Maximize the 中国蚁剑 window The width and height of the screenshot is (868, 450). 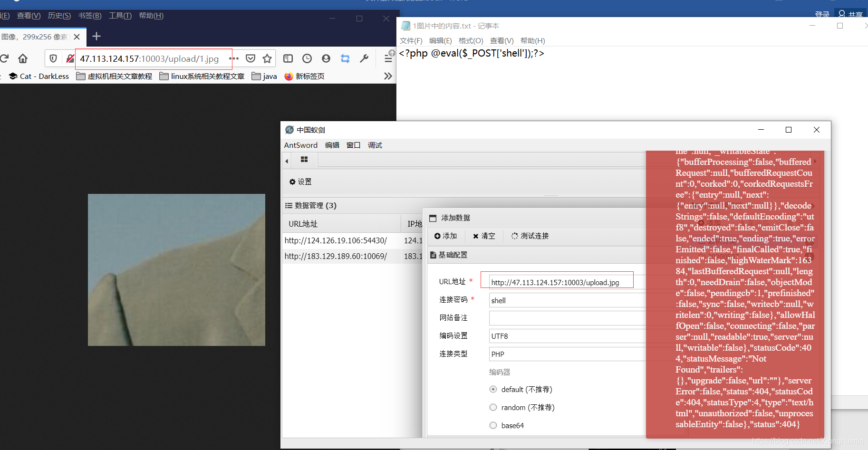pos(789,130)
